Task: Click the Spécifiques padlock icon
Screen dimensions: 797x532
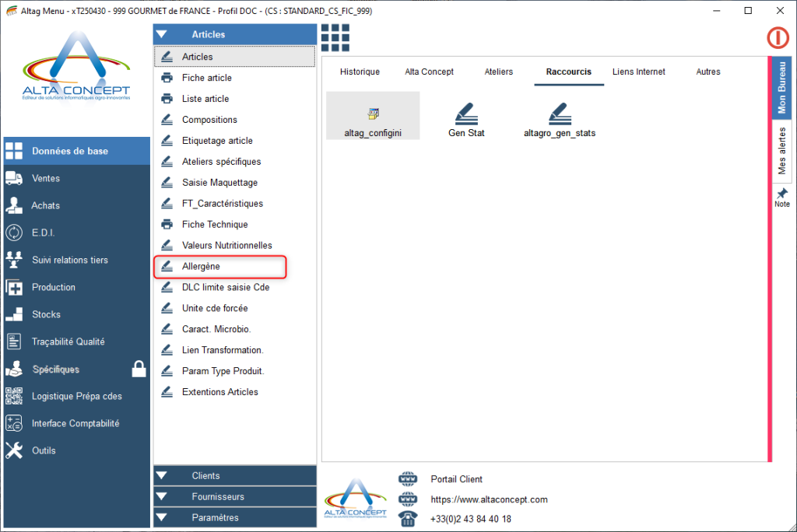Action: tap(139, 369)
